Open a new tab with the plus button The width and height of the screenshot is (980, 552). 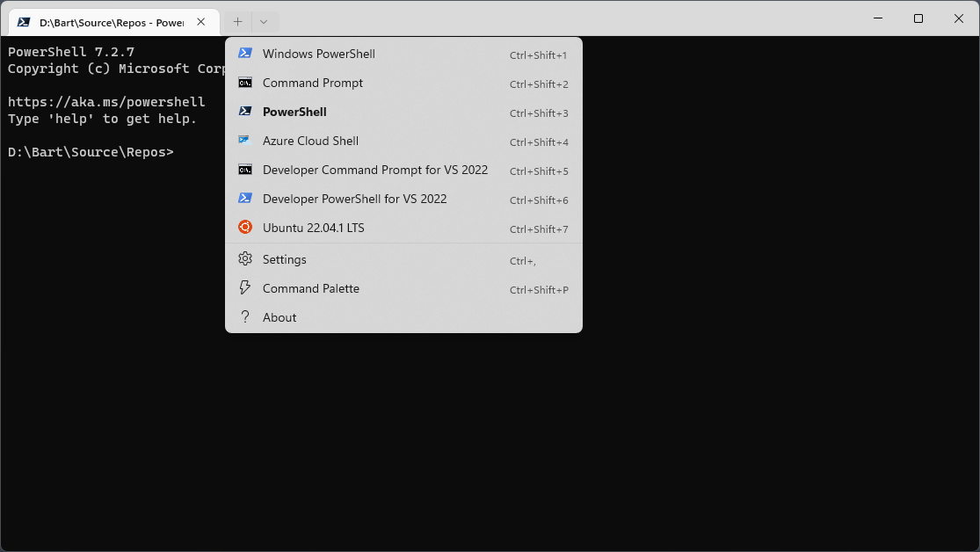point(237,21)
